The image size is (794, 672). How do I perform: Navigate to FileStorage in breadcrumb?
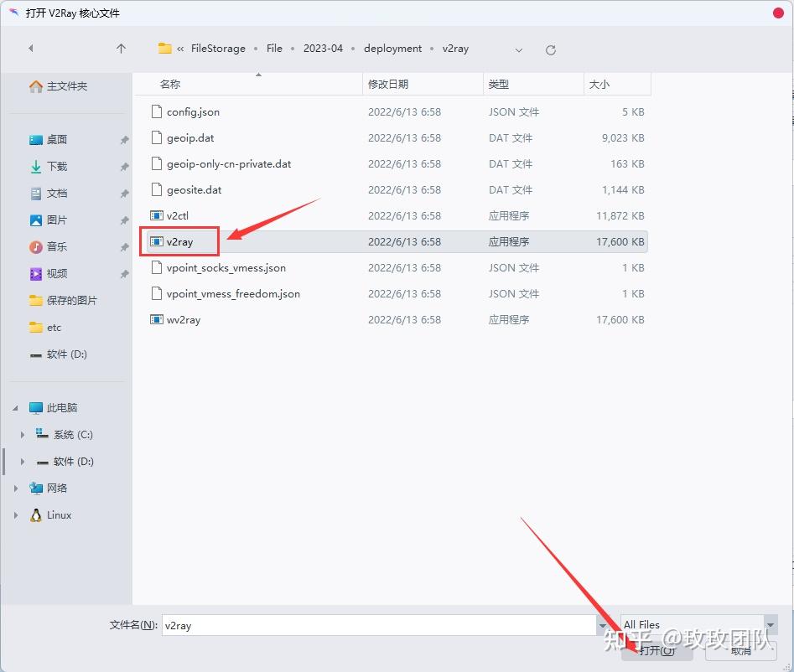218,48
